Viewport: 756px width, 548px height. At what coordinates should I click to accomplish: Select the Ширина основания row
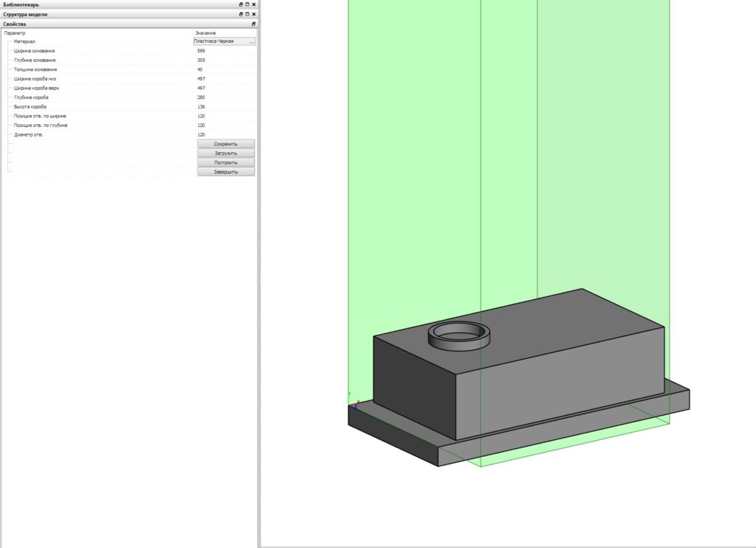[128, 51]
